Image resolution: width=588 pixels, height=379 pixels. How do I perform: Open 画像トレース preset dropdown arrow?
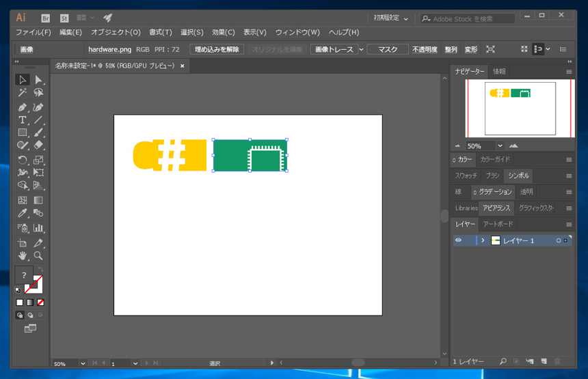pos(362,49)
